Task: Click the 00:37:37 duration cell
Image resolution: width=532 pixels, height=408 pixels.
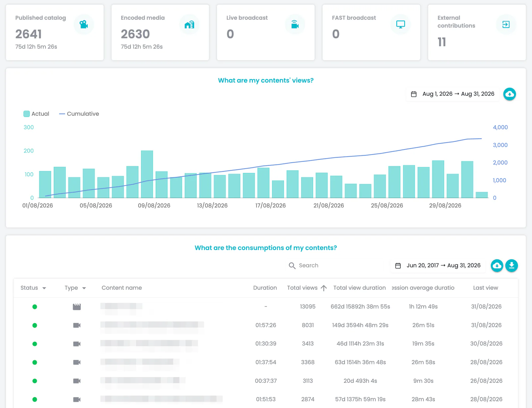Action: tap(266, 381)
